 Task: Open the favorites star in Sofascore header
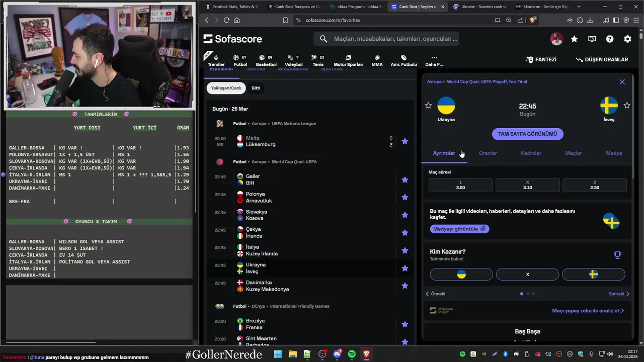pos(574,39)
